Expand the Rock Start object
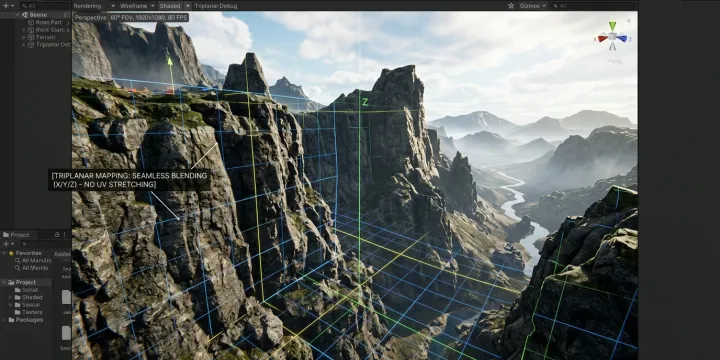This screenshot has height=360, width=720. [x=24, y=30]
